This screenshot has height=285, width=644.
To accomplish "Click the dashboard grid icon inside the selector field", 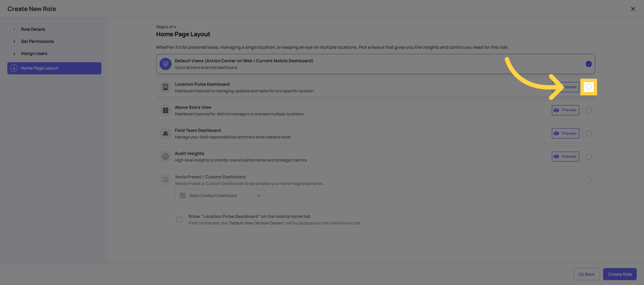I will [182, 195].
